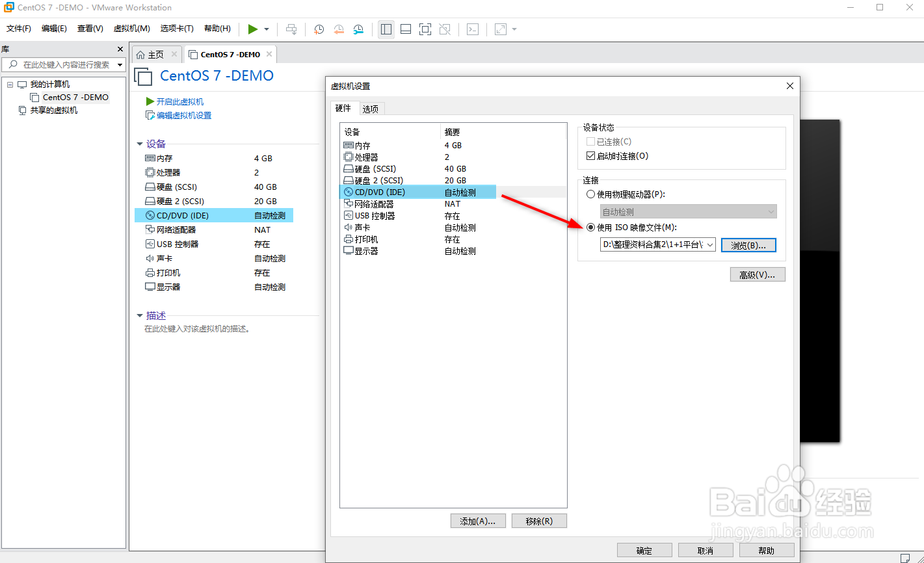924x563 pixels.
Task: Switch to 选项 tab in settings dialog
Action: (x=371, y=109)
